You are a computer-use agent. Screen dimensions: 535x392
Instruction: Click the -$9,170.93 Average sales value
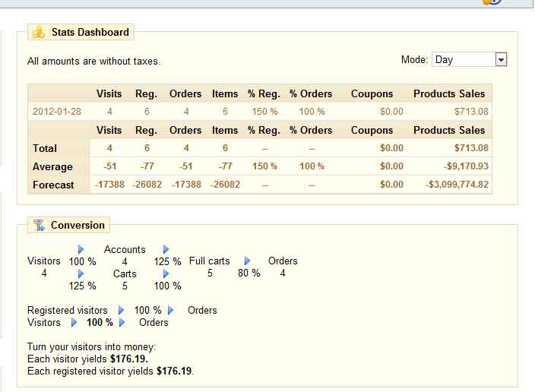(466, 166)
